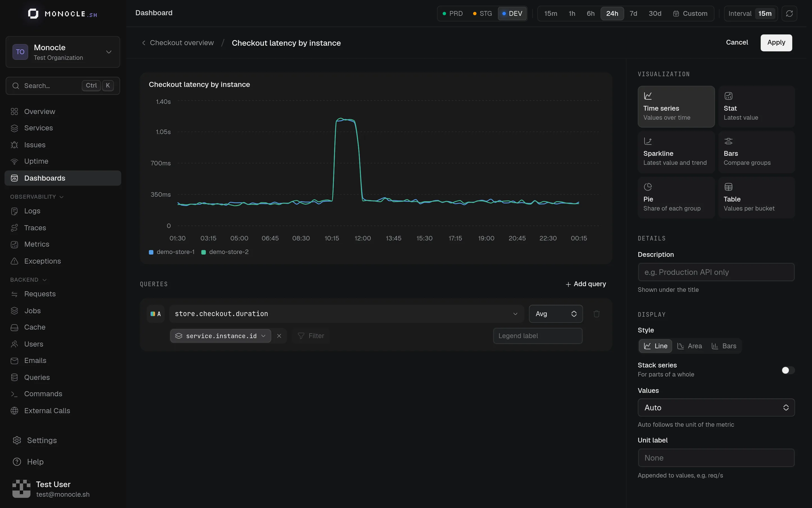Switch environment to PRD
This screenshot has height=508, width=812.
click(453, 14)
